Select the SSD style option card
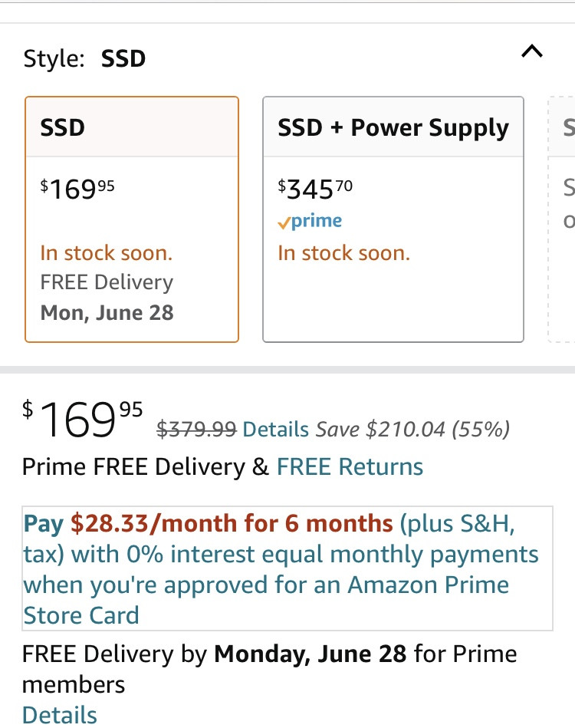The height and width of the screenshot is (728, 575). click(132, 219)
